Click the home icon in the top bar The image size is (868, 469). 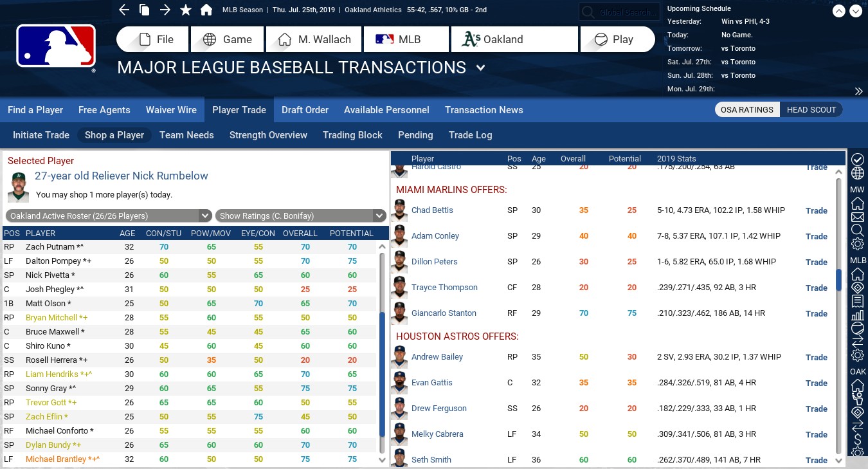206,10
